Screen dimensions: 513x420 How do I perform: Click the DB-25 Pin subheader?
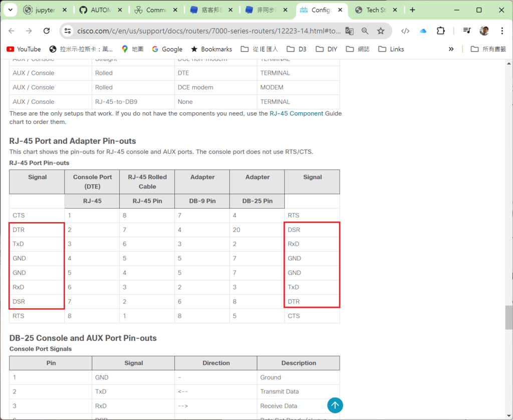tap(257, 201)
